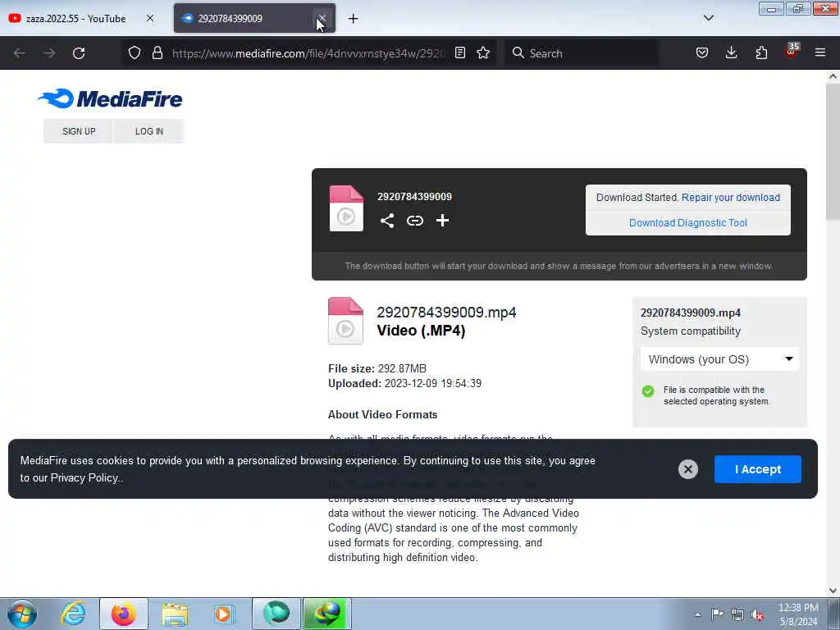Click the file icon in dark header

tap(346, 208)
